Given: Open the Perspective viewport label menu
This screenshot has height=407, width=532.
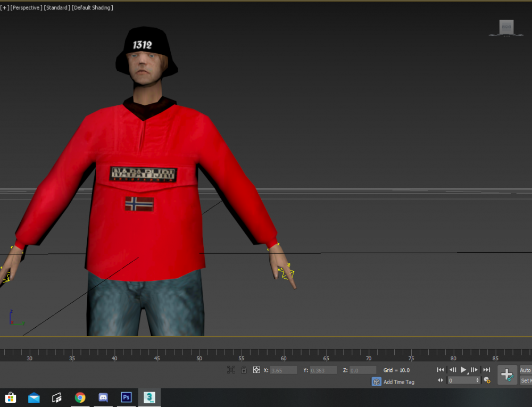Looking at the screenshot, I should point(26,7).
